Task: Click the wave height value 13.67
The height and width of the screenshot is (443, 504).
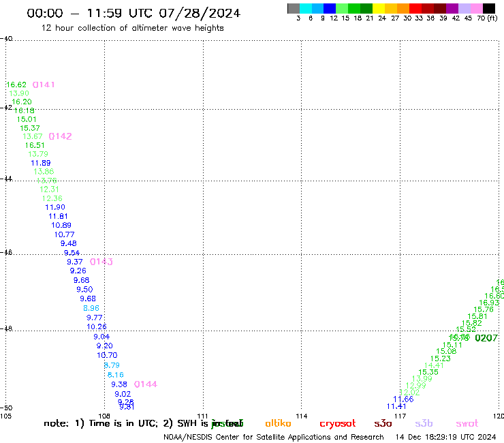Action: (x=33, y=136)
